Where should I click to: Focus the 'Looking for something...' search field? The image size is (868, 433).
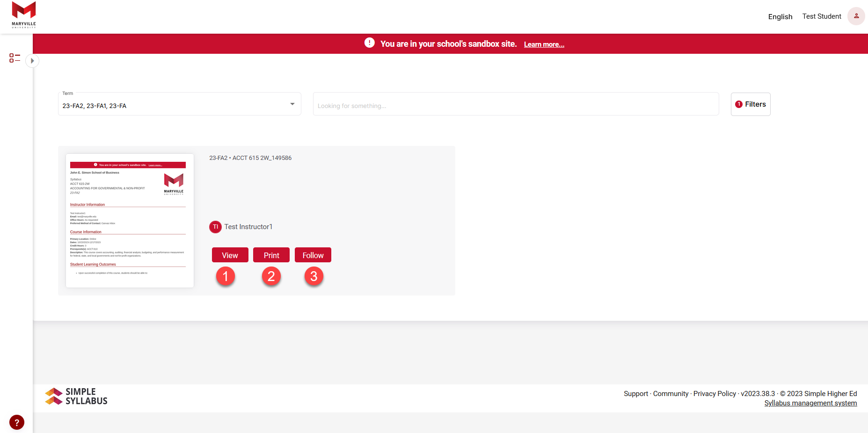[x=516, y=104]
